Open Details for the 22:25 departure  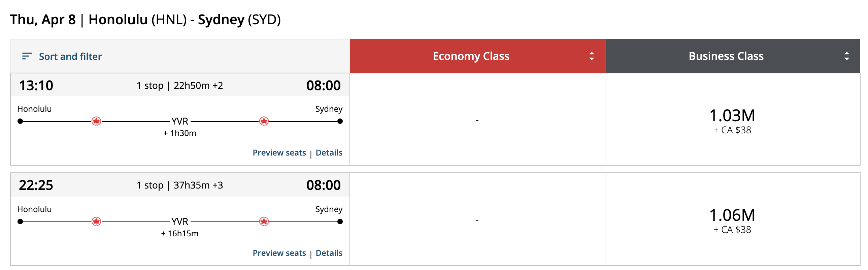[329, 253]
